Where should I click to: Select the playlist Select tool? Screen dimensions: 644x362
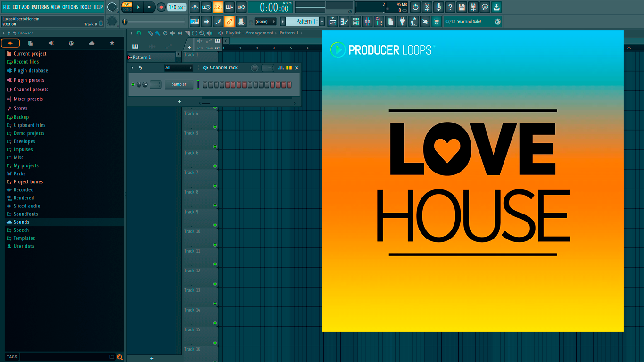click(x=195, y=33)
